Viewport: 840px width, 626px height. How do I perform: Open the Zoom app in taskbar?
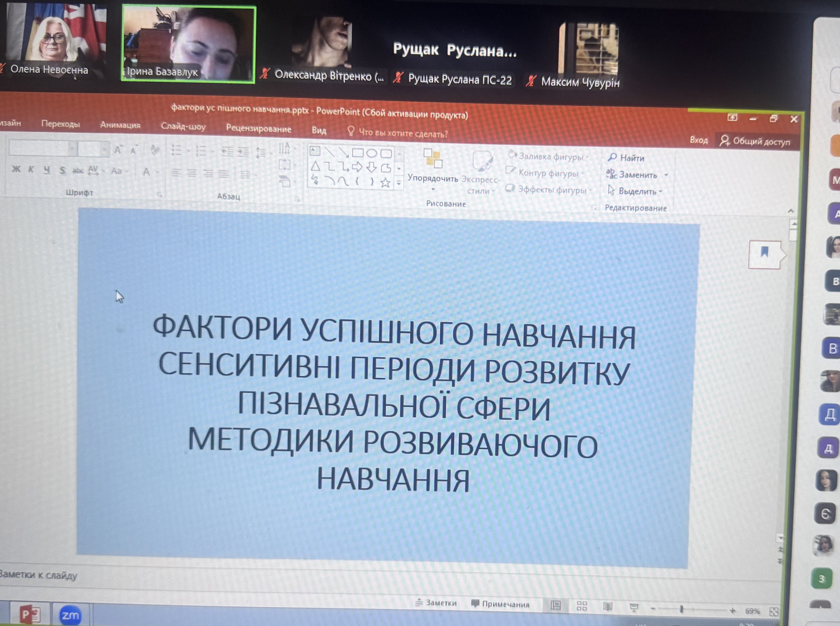pos(71,615)
